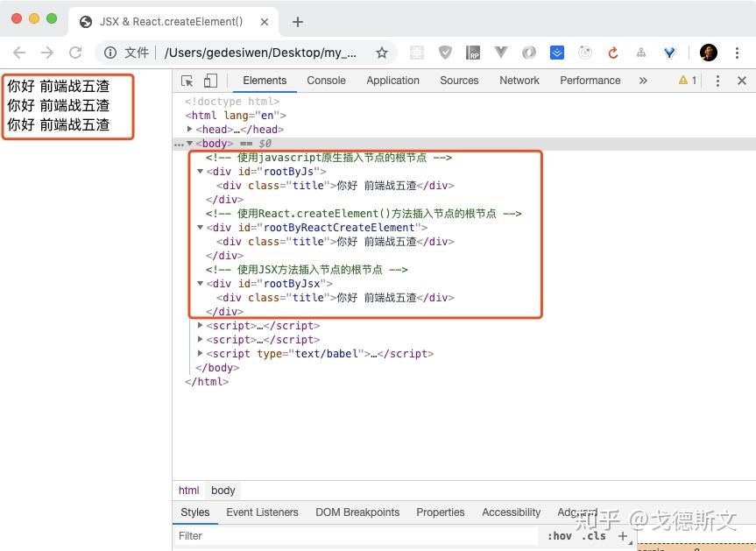Select the inspect element picker tool
Image resolution: width=756 pixels, height=551 pixels.
pyautogui.click(x=187, y=80)
